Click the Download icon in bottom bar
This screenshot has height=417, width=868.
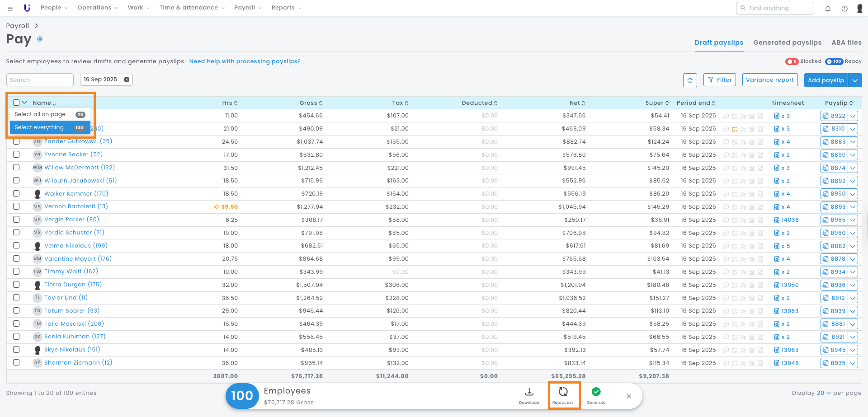[529, 392]
